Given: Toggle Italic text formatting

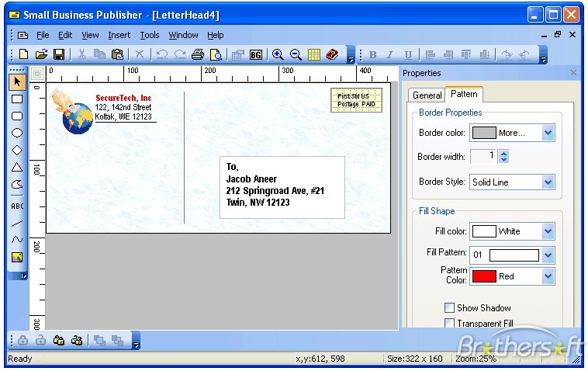Looking at the screenshot, I should (390, 55).
